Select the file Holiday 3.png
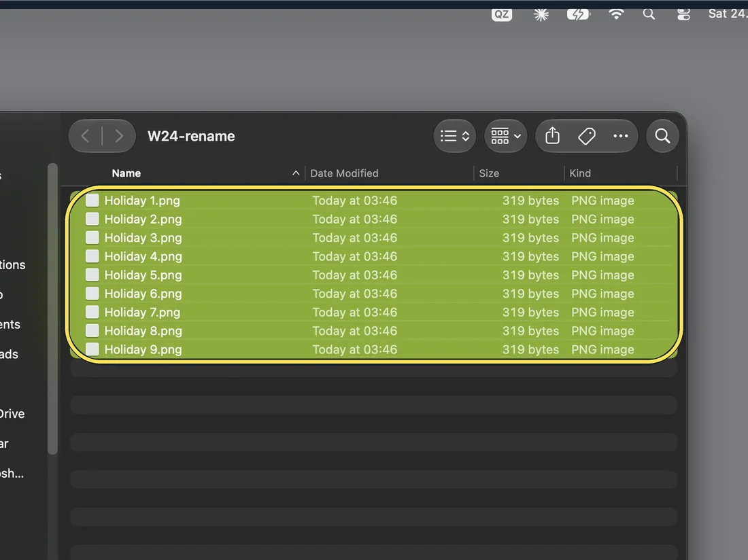 pos(373,238)
